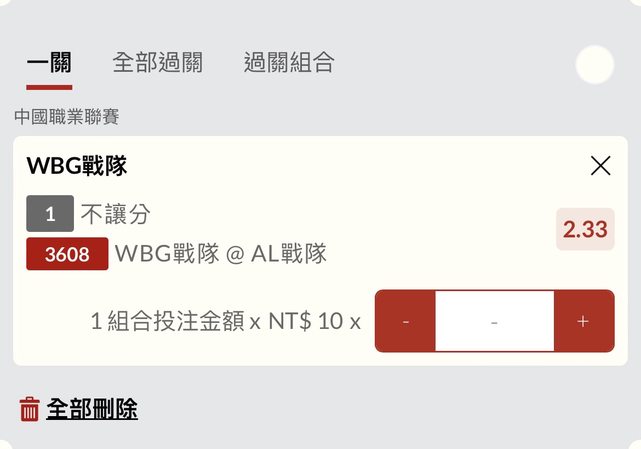Click the 1 組合投注金額 label
Viewport: 641px width, 449px height.
click(x=167, y=321)
